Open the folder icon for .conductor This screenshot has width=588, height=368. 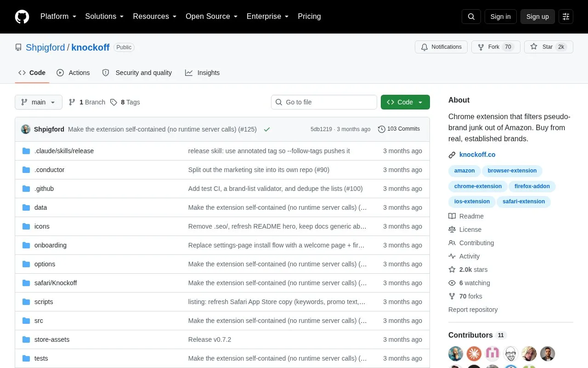[26, 170]
